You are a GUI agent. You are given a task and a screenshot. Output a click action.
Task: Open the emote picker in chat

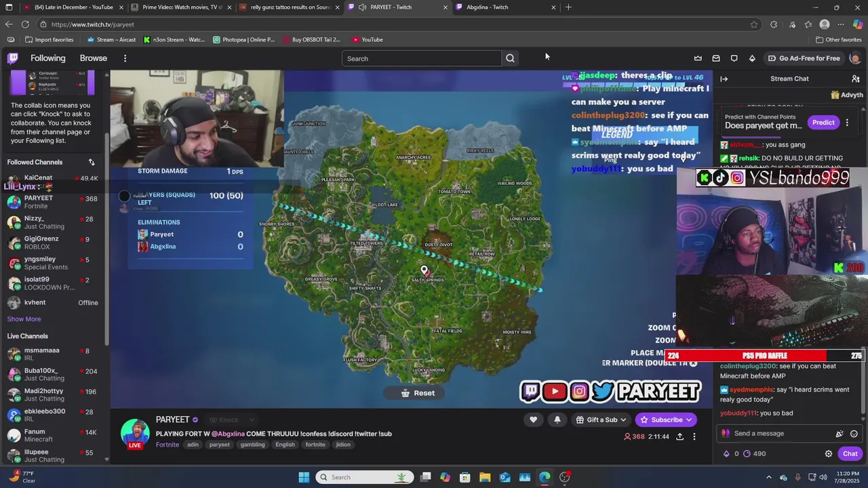(854, 434)
